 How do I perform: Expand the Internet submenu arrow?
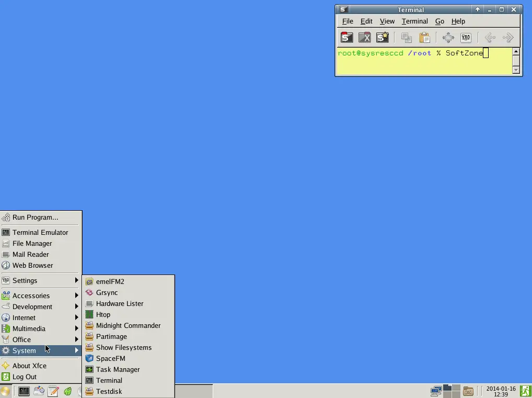[x=77, y=317]
